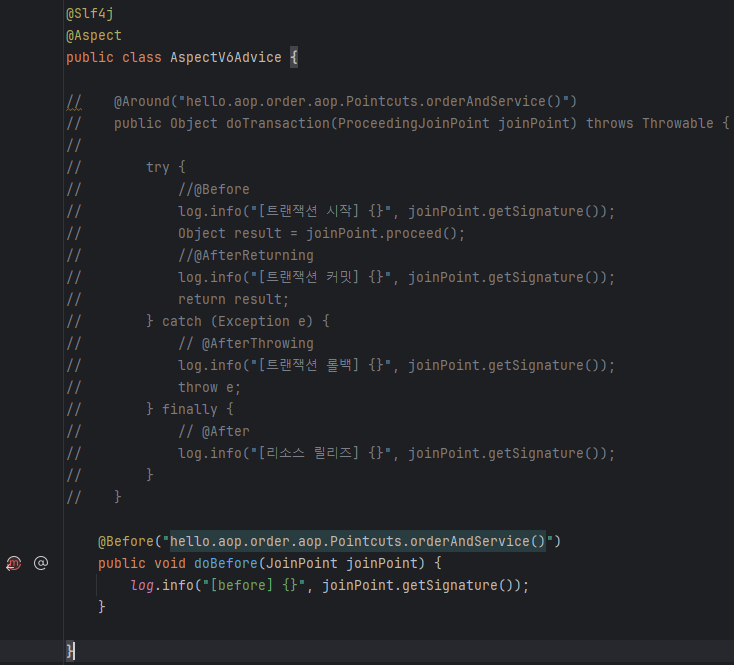Viewport: 734px width, 665px height.
Task: Click the log line containing '트랜잭션 시작'
Action: tap(396, 212)
